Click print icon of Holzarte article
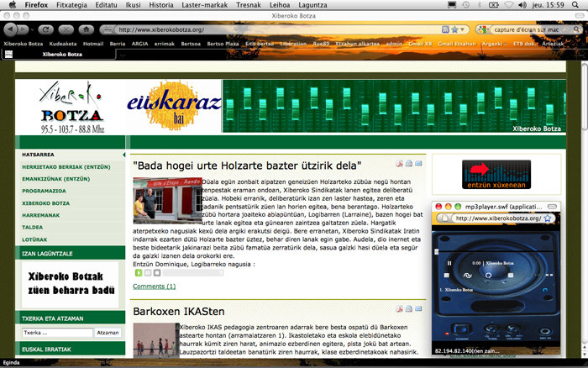This screenshot has height=368, width=588. (409, 164)
